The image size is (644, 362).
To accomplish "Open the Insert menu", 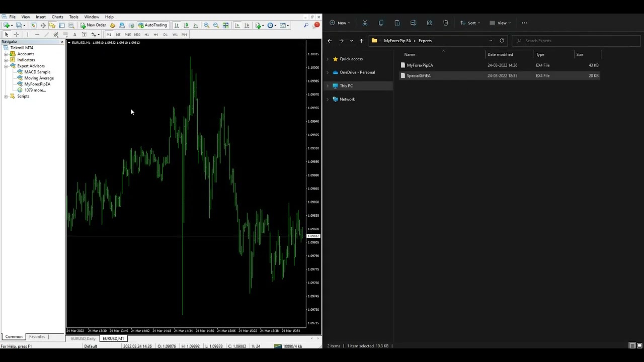I will pos(41,17).
